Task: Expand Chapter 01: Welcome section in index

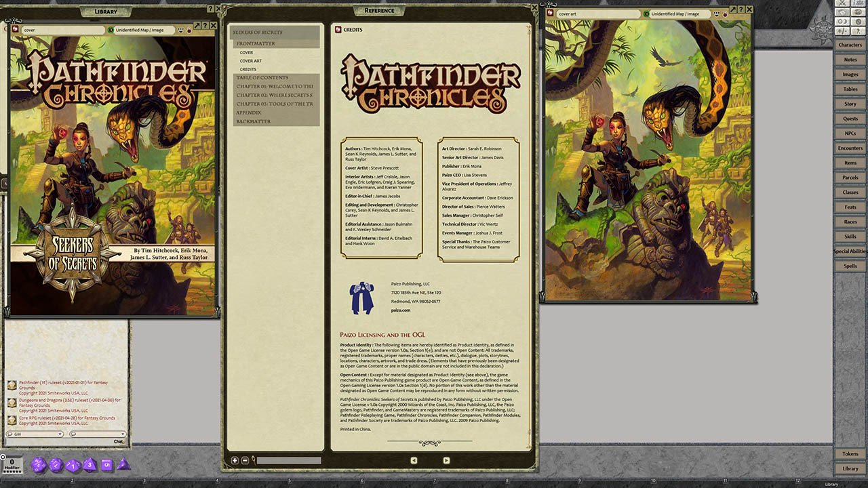Action: click(274, 87)
